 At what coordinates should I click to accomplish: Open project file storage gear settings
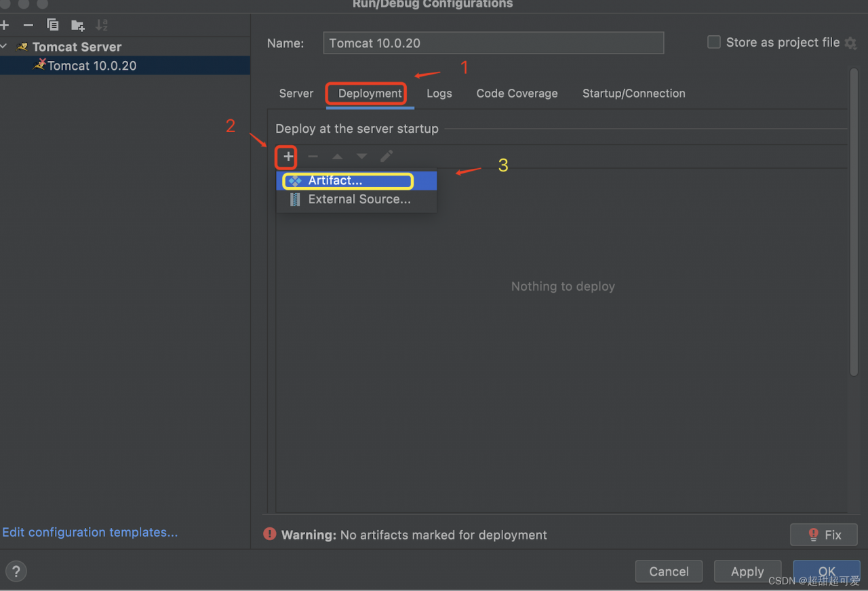tap(851, 43)
